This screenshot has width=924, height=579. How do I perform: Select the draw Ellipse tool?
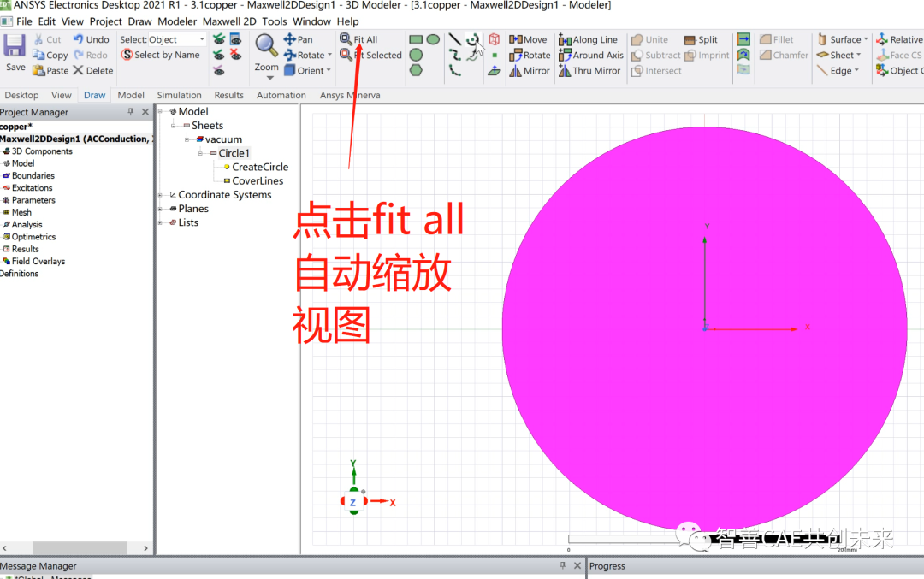coord(434,38)
